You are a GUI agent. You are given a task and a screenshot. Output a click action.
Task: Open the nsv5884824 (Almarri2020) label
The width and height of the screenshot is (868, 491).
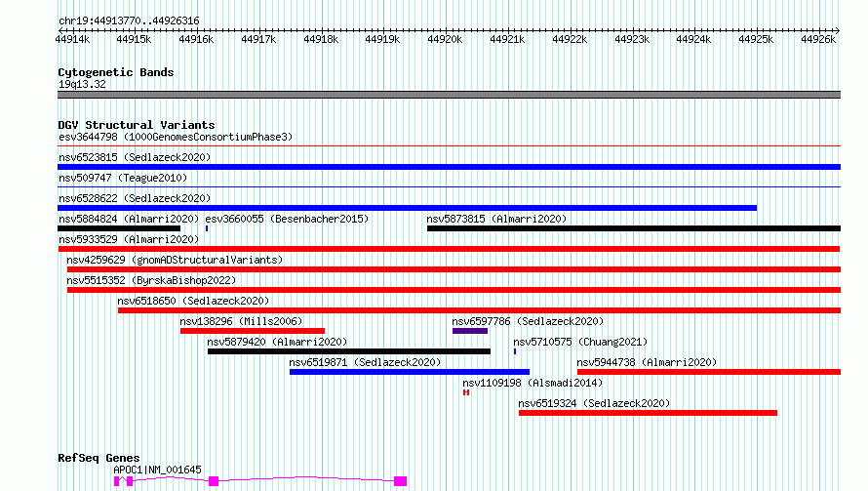click(129, 219)
